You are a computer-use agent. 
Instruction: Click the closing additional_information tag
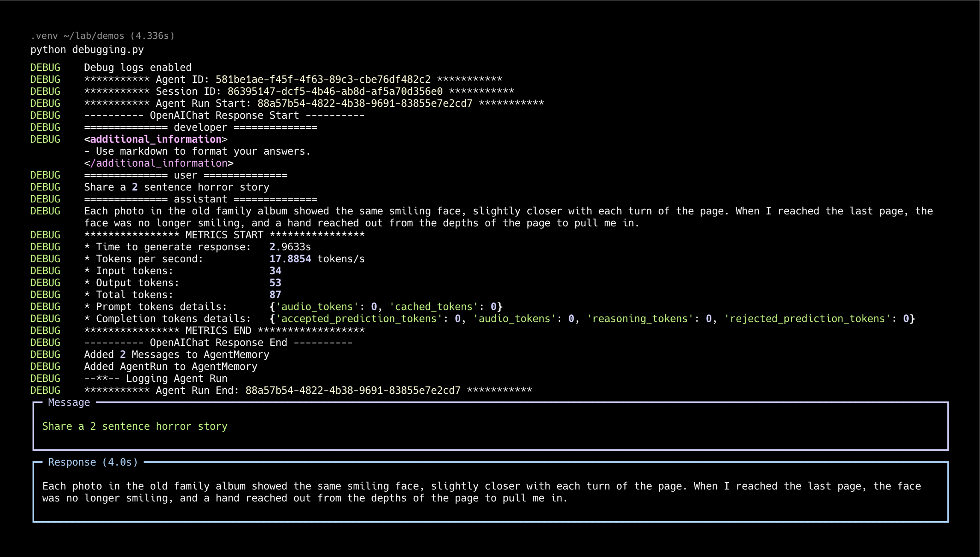point(158,163)
